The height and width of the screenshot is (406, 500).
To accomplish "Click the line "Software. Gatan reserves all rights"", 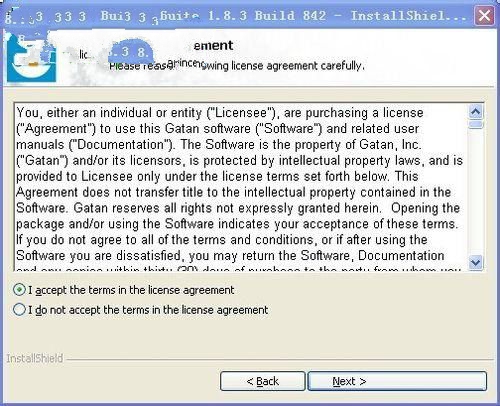I will pyautogui.click(x=238, y=208).
